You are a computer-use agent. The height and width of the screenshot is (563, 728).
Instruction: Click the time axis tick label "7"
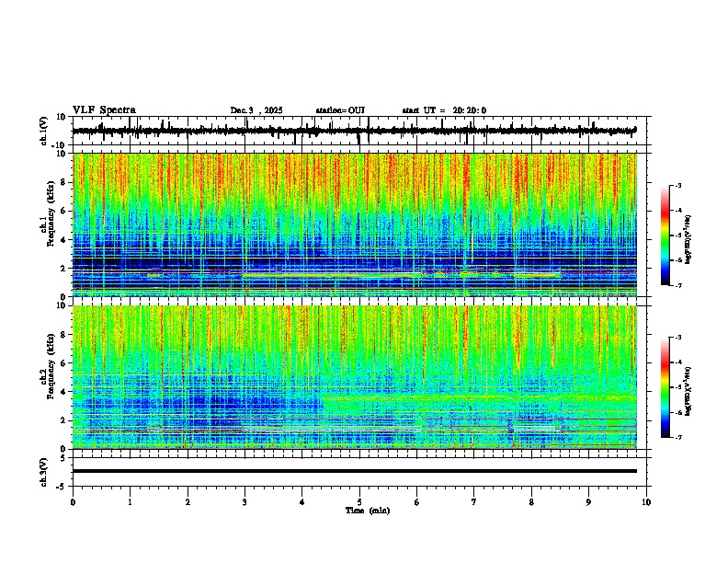(474, 502)
